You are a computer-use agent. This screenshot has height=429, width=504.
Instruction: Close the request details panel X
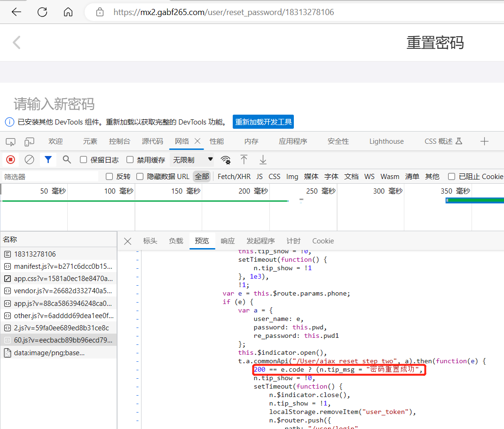pos(127,242)
